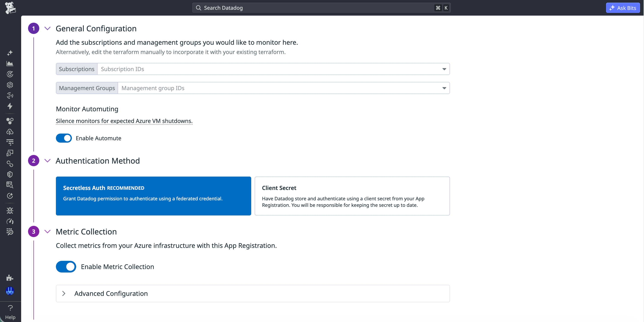This screenshot has width=644, height=322.
Task: Click the Enable Metric Collection label
Action: 117,267
